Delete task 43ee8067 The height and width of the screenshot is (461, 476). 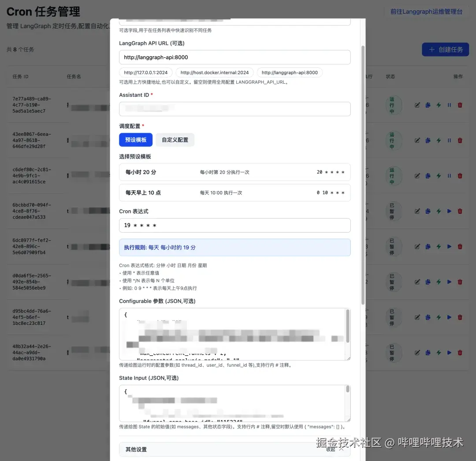point(460,141)
